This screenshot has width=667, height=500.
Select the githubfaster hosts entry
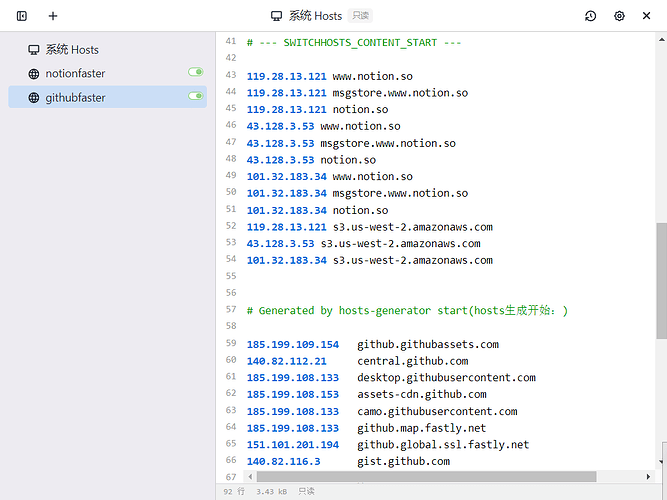[108, 97]
